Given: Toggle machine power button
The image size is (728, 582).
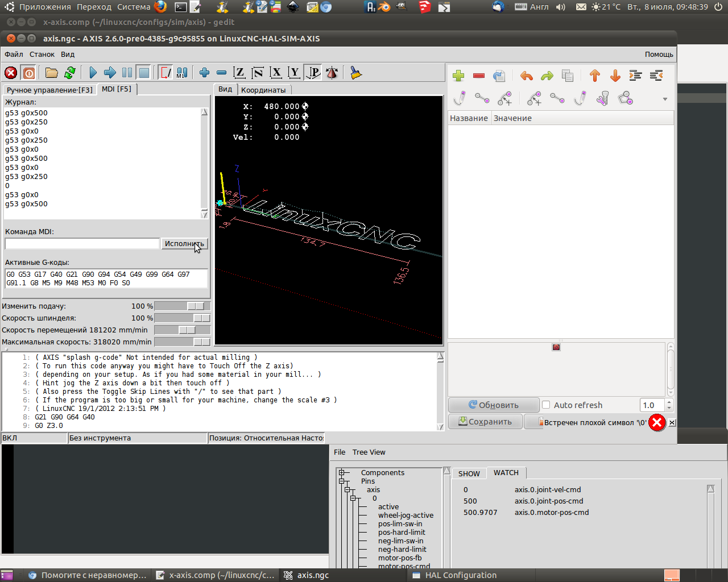Looking at the screenshot, I should point(29,73).
